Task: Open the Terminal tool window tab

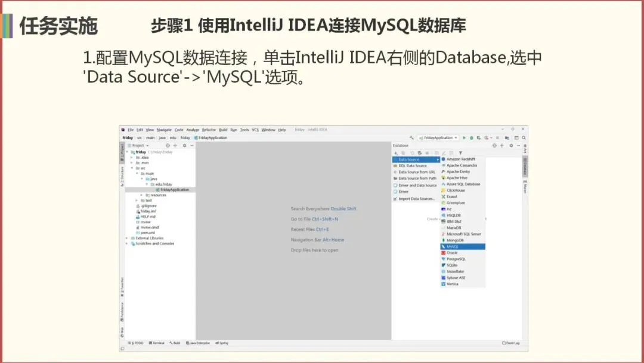Action: (157, 343)
